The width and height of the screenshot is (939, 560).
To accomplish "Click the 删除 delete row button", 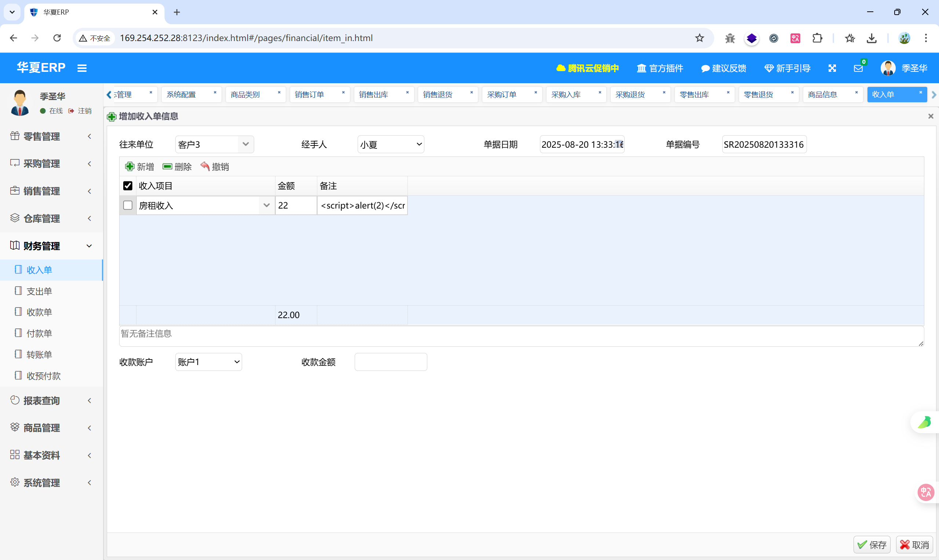I will pyautogui.click(x=177, y=166).
